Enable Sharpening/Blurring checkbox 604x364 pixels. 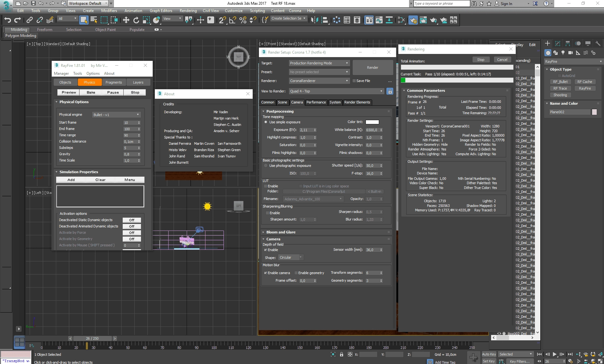(x=267, y=213)
